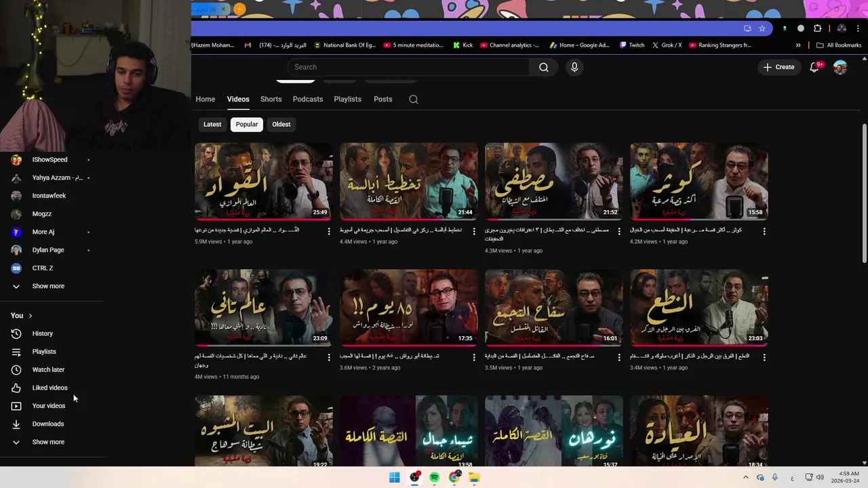Open Downloads in the sidebar

tap(48, 424)
